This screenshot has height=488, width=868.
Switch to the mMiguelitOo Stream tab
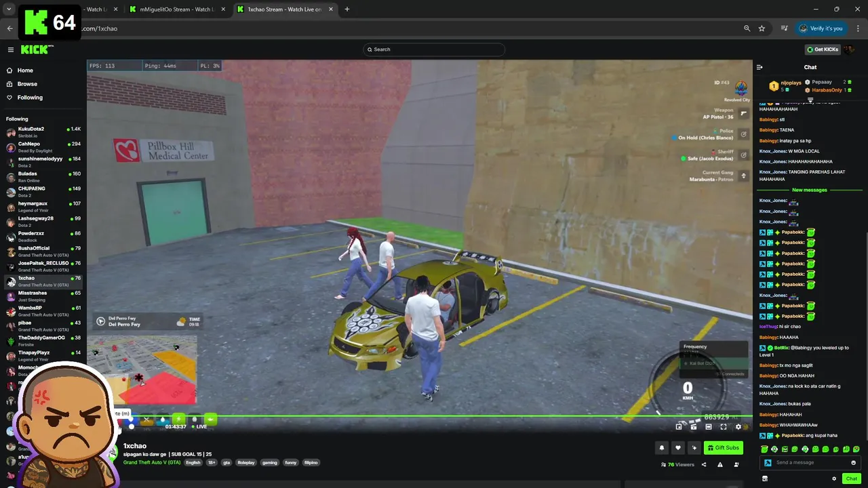point(176,9)
